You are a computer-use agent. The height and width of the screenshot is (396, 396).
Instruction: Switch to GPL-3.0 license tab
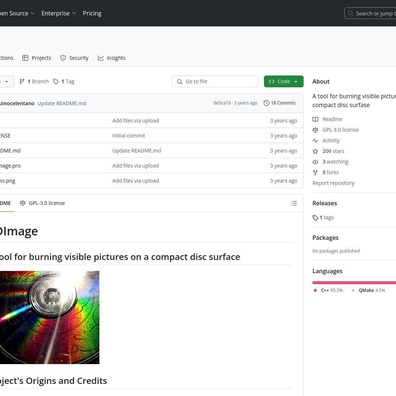click(42, 203)
